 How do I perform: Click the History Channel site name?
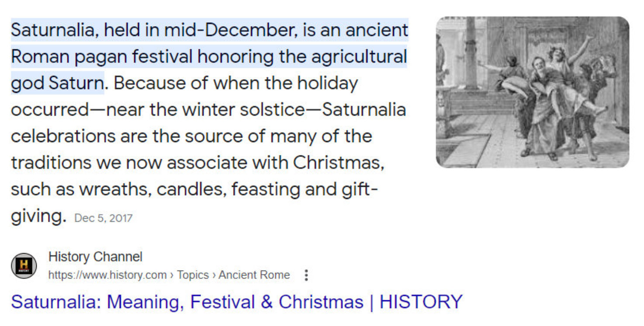tap(95, 257)
